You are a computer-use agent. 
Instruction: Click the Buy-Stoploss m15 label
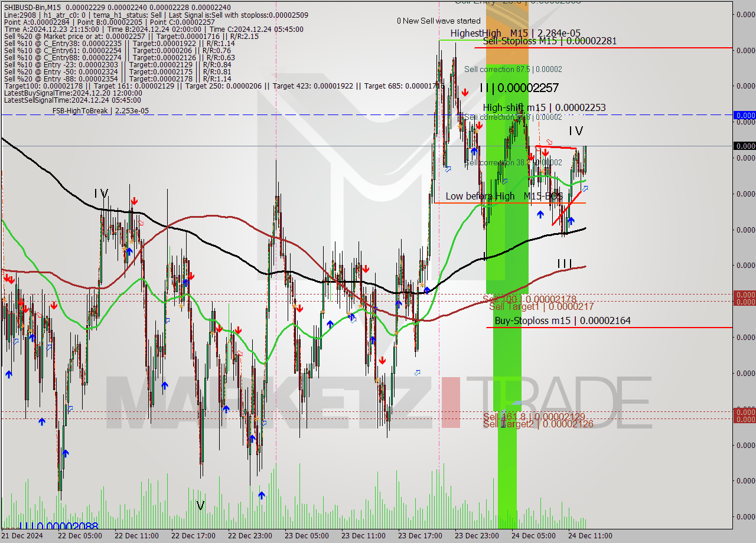(562, 320)
